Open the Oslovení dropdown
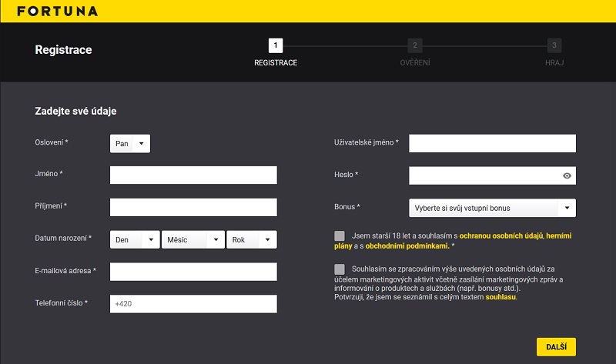The image size is (616, 364). click(x=130, y=143)
